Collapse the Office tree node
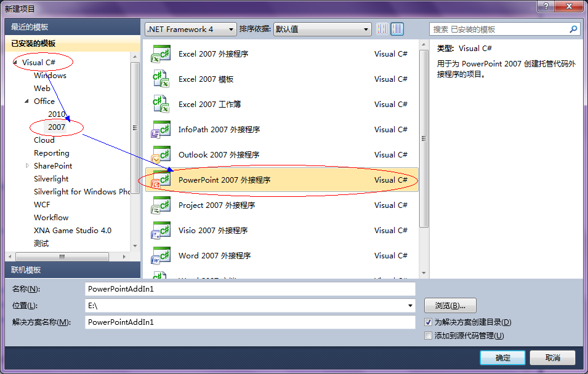 pyautogui.click(x=26, y=101)
